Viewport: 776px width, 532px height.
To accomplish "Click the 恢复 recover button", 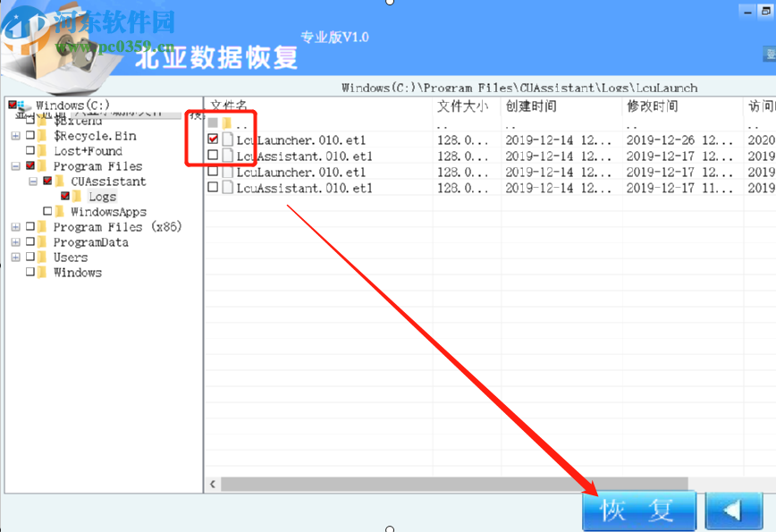I will pyautogui.click(x=639, y=511).
